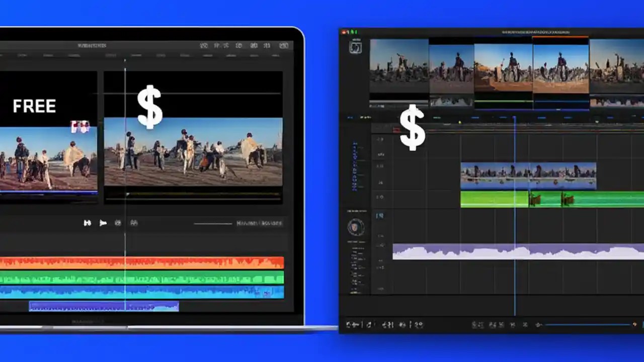This screenshot has width=644, height=362.
Task: Click the FREE label in the left preview
Action: 34,106
